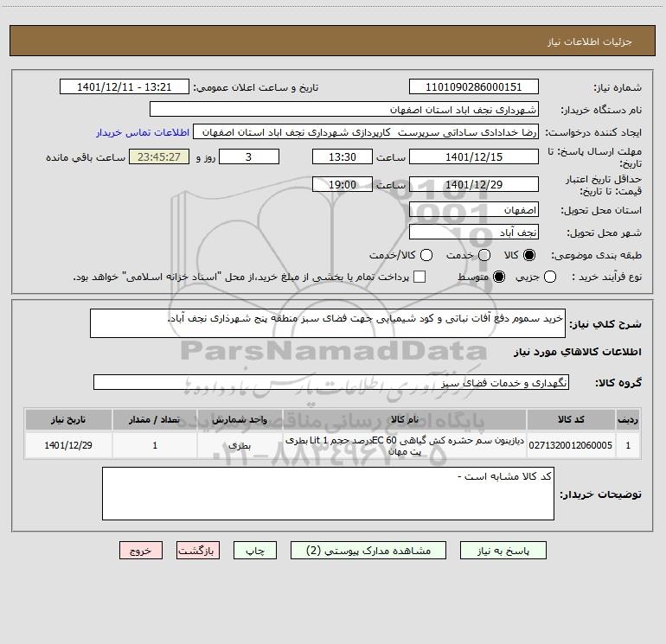The image size is (666, 644).
Task: Click the نام کالا column header
Action: pos(405,419)
